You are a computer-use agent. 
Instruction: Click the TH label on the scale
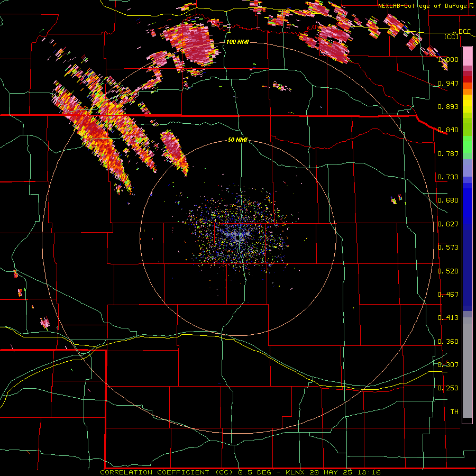[x=454, y=412]
